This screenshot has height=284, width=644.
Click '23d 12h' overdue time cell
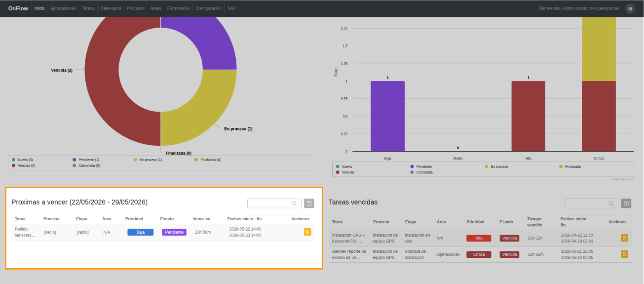coord(535,238)
